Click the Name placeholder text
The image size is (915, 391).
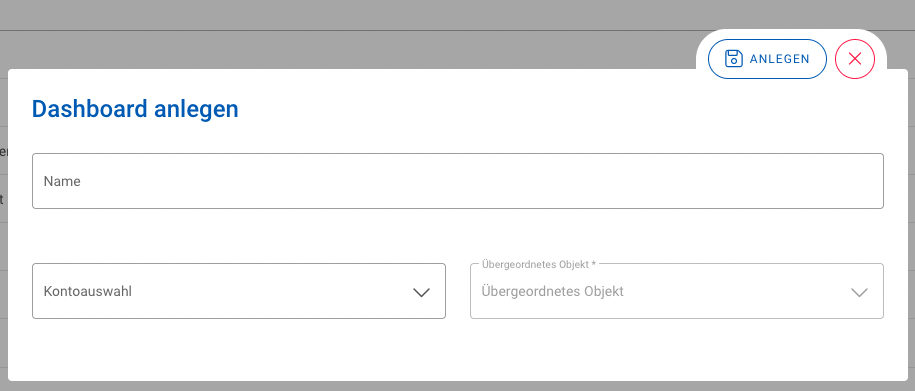pos(62,181)
